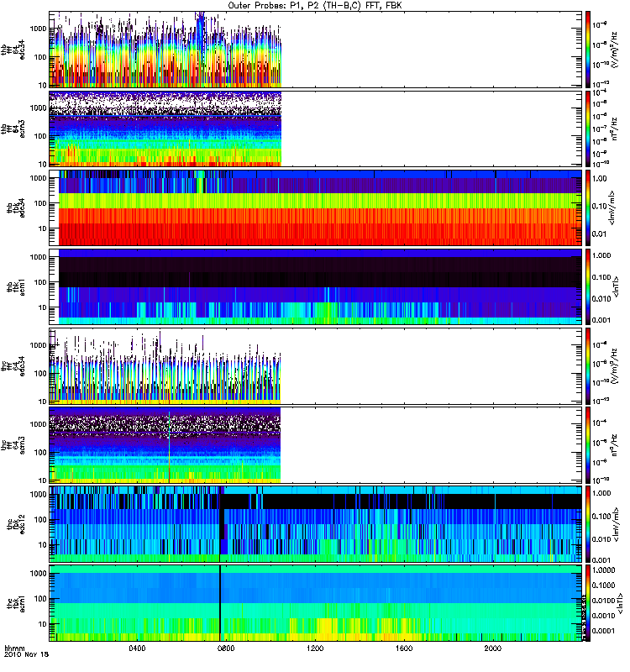Click the 'hhmm' axis unit label
The width and height of the screenshot is (630, 672).
coord(14,648)
